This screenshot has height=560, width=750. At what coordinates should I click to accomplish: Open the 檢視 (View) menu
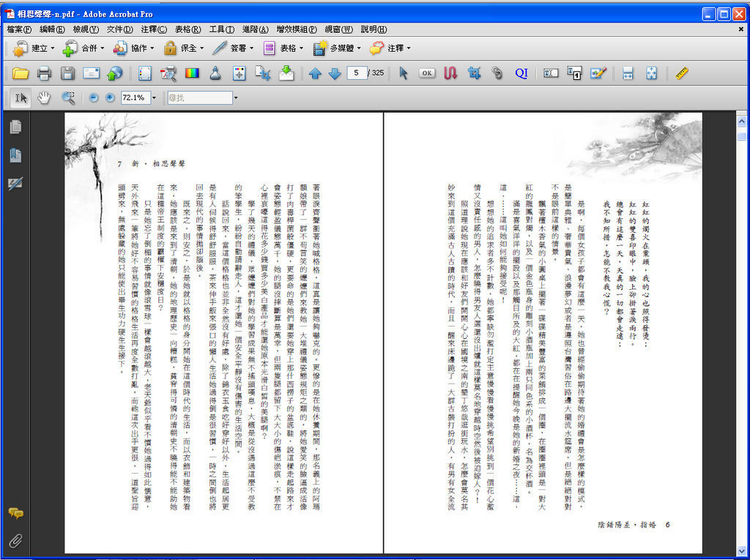pos(86,30)
